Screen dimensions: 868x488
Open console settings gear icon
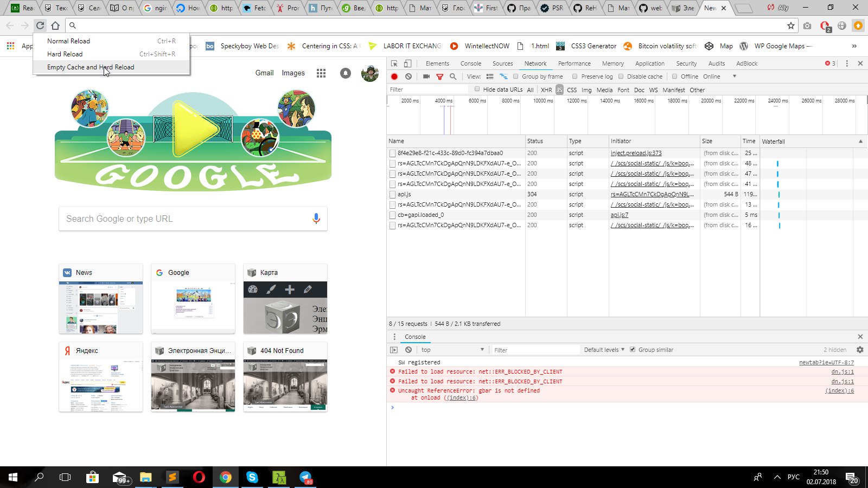pos(860,350)
